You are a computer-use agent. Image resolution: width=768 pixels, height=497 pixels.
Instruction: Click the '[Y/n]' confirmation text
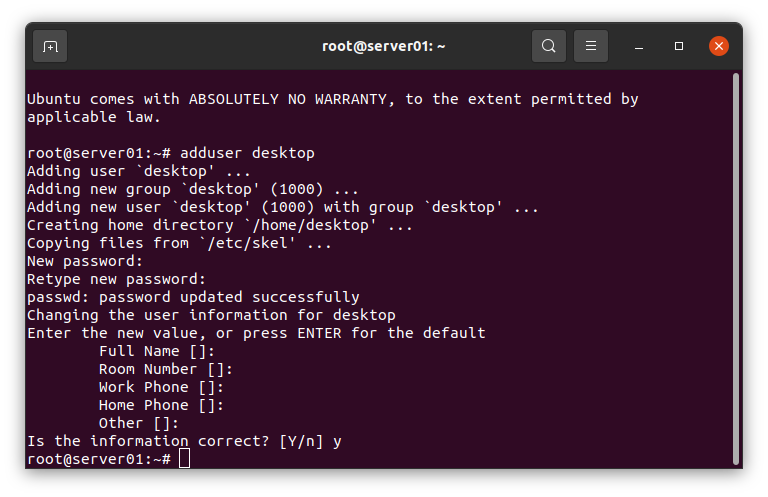pyautogui.click(x=301, y=441)
